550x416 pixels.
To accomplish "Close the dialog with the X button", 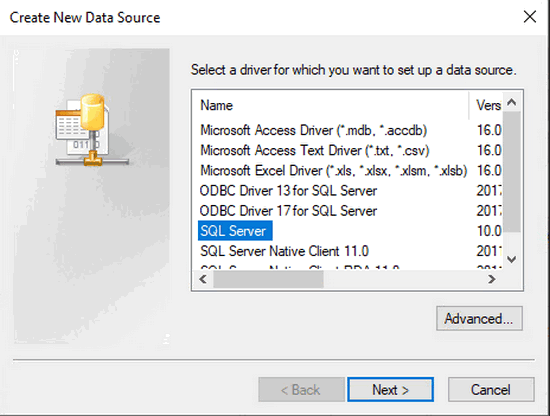I will [530, 17].
